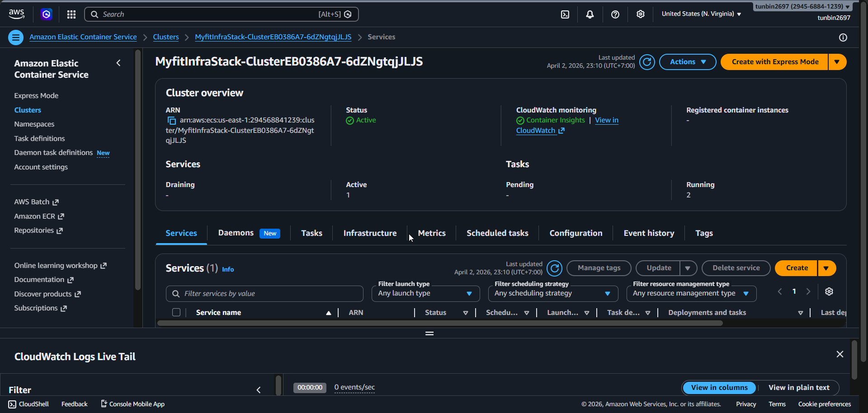868x413 pixels.
Task: Open the services table preferences gear
Action: tap(829, 291)
